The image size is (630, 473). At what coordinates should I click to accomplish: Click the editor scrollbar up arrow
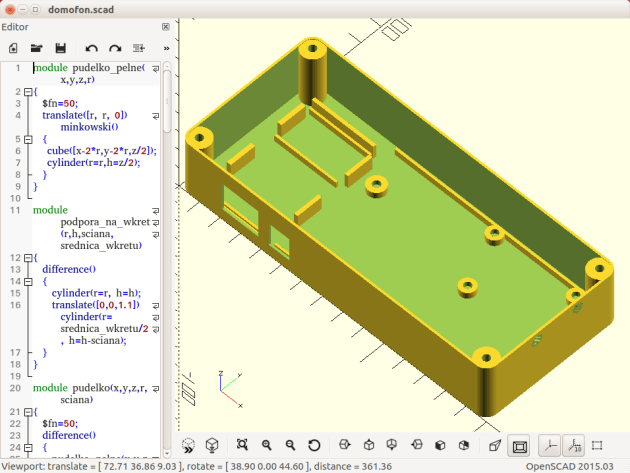(167, 66)
